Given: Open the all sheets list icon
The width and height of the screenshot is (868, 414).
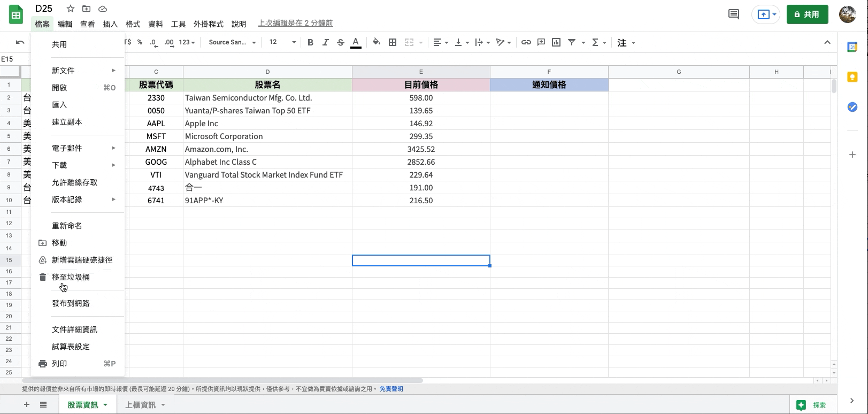Looking at the screenshot, I should [43, 405].
